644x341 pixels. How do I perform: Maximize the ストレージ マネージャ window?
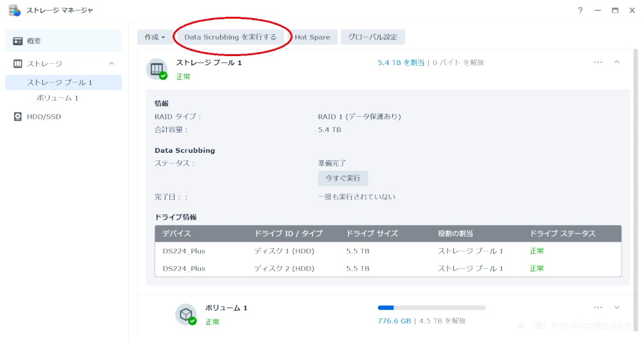(615, 11)
